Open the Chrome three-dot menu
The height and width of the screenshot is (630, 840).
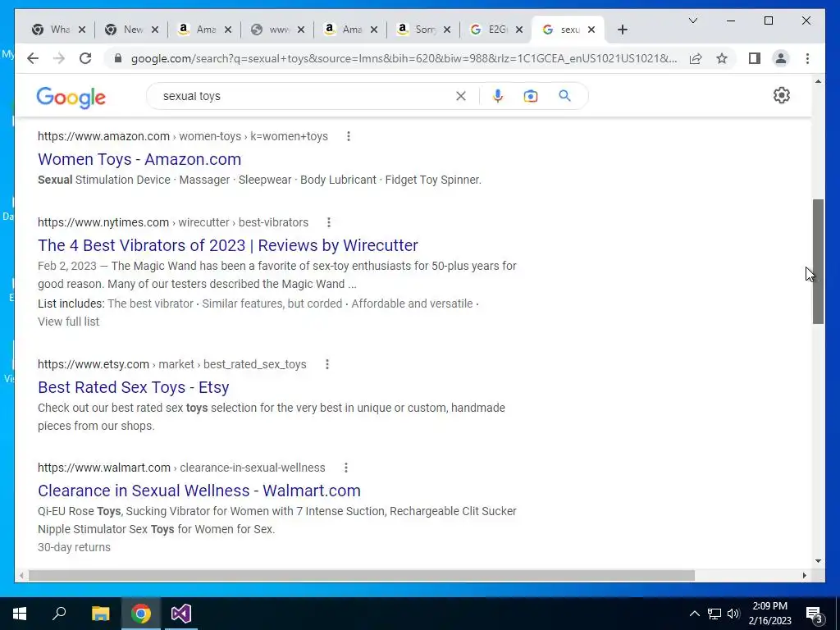pyautogui.click(x=807, y=58)
